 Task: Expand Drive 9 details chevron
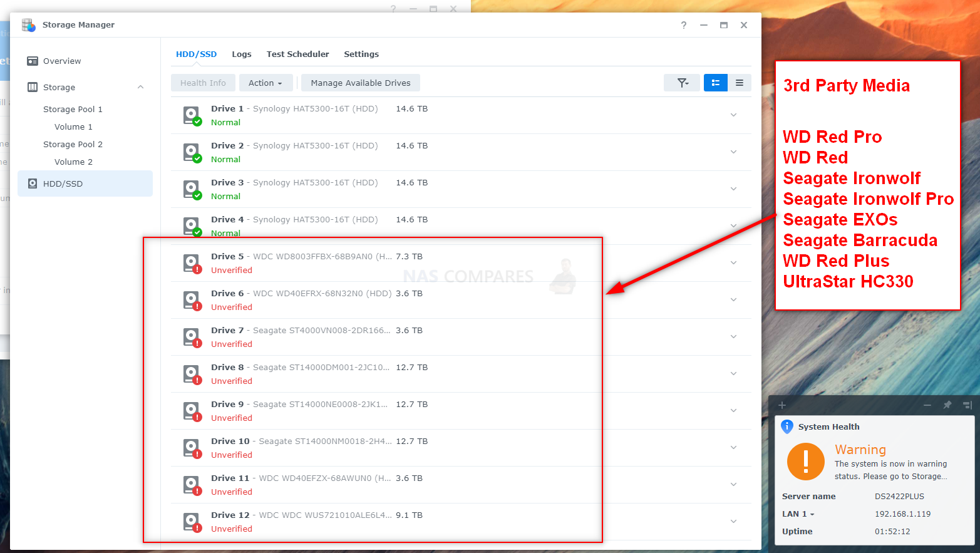coord(733,411)
